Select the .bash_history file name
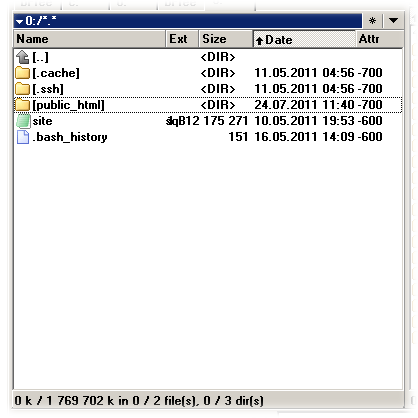Image resolution: width=418 pixels, height=418 pixels. (x=70, y=137)
